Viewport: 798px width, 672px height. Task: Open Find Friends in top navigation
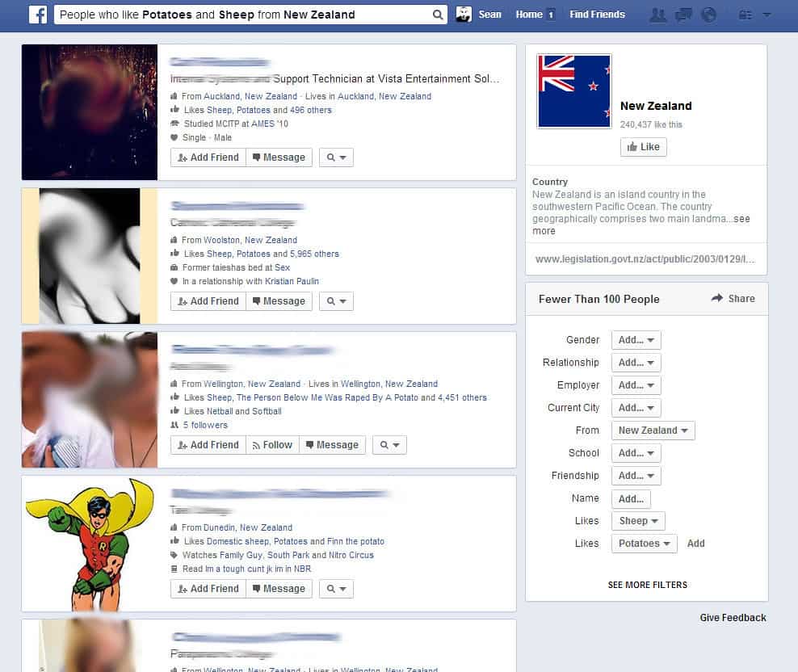[597, 15]
